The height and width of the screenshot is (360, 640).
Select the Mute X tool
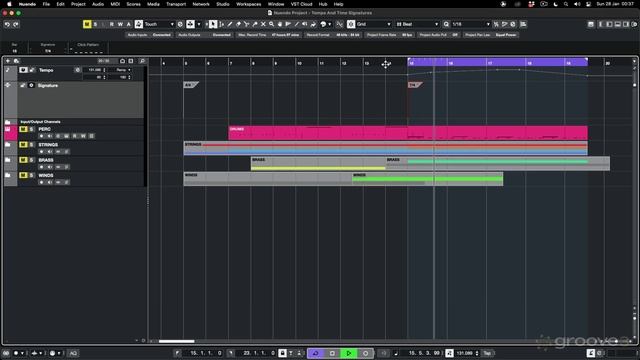point(263,24)
